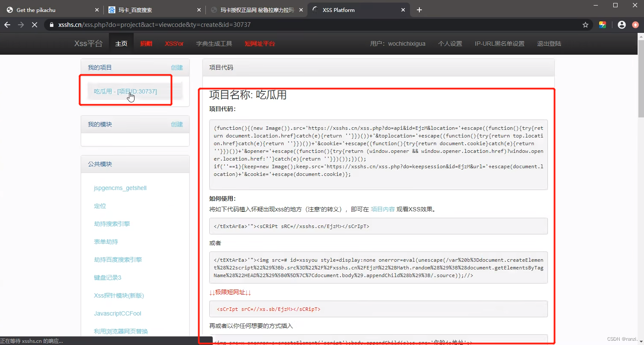
Task: Click the browser forward arrow
Action: coord(21,25)
